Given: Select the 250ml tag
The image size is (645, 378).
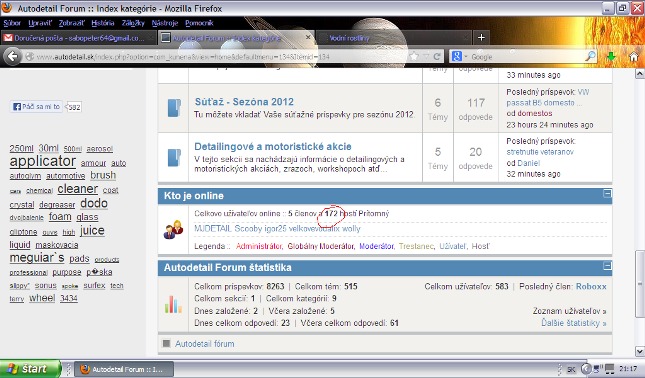Looking at the screenshot, I should 21,148.
